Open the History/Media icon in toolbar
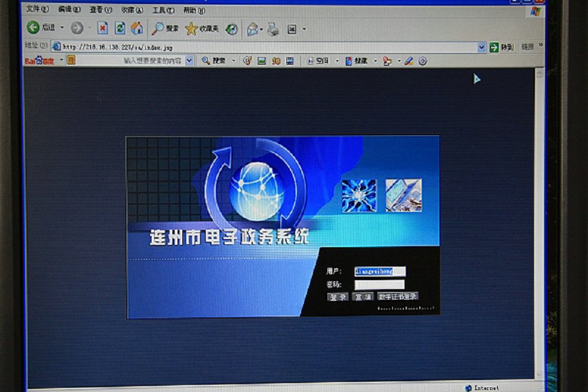Image resolution: width=588 pixels, height=392 pixels. coord(232,29)
